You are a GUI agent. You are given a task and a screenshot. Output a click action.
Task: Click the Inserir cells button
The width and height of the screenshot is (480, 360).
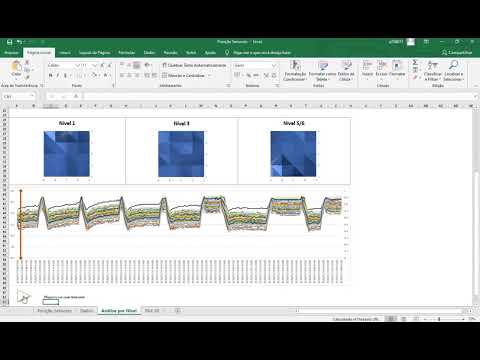367,69
